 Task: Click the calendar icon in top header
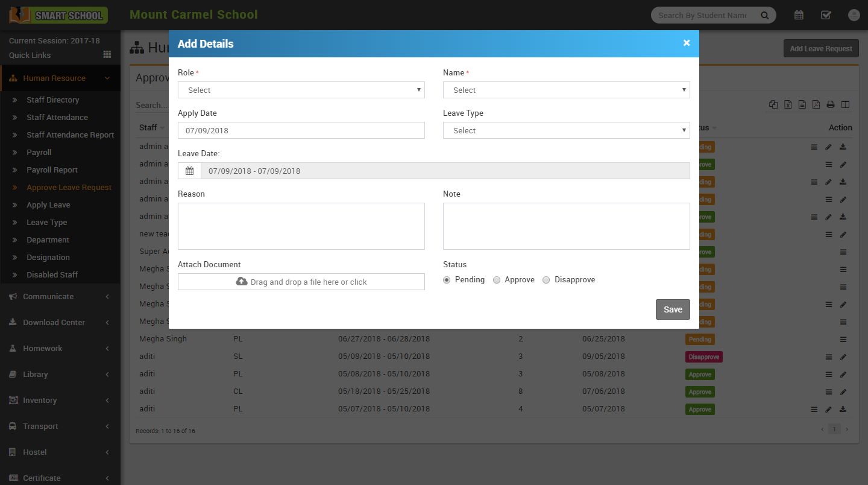(x=799, y=15)
